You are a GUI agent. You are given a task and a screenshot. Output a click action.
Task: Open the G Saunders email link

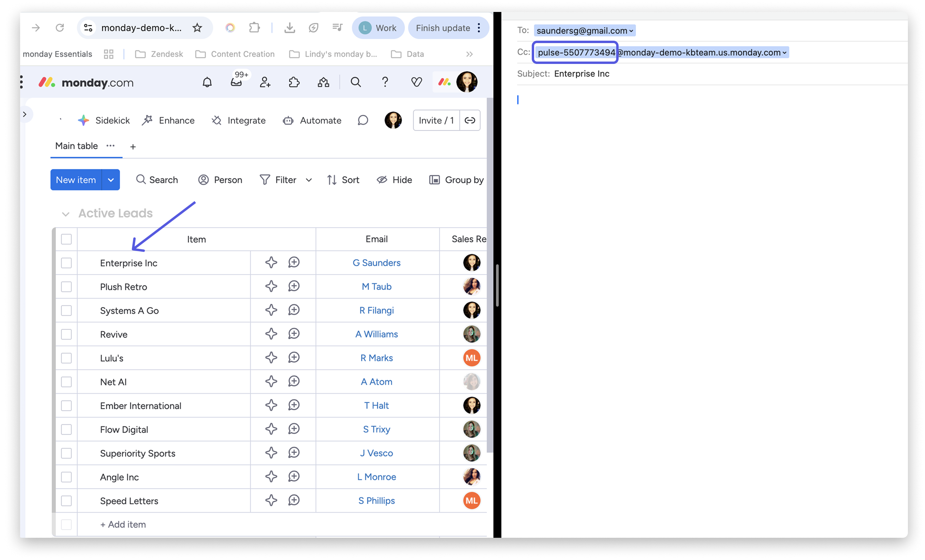[x=376, y=263]
